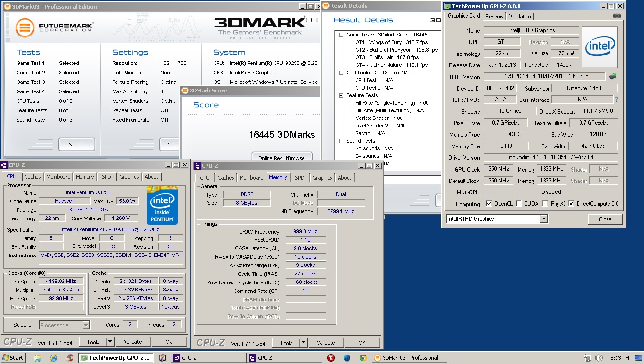
Task: Switch to Validation tab in GPU-Z
Action: click(x=520, y=16)
